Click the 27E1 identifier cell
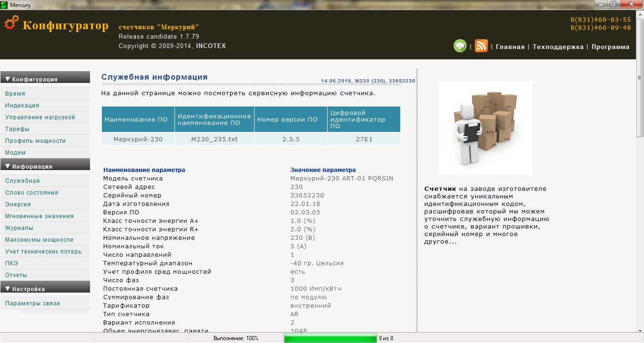644x343 pixels. 364,139
